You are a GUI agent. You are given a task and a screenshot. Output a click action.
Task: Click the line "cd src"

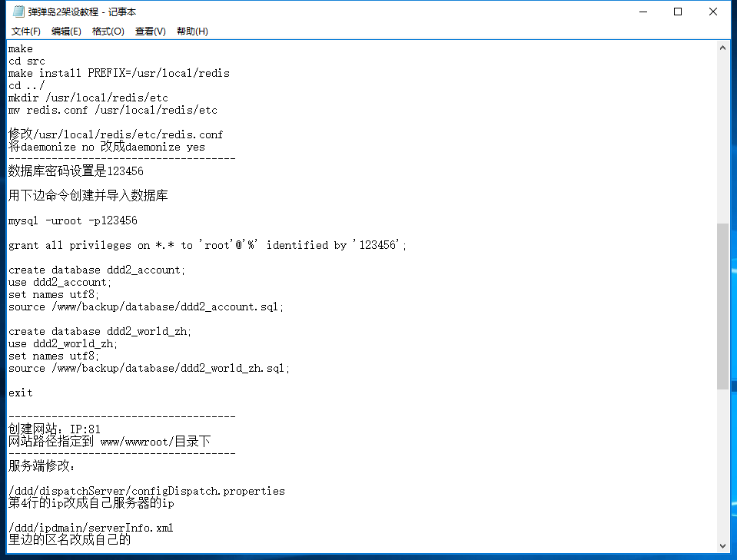(27, 61)
